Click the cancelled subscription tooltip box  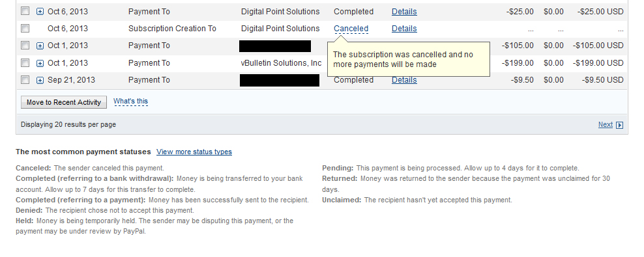point(408,59)
